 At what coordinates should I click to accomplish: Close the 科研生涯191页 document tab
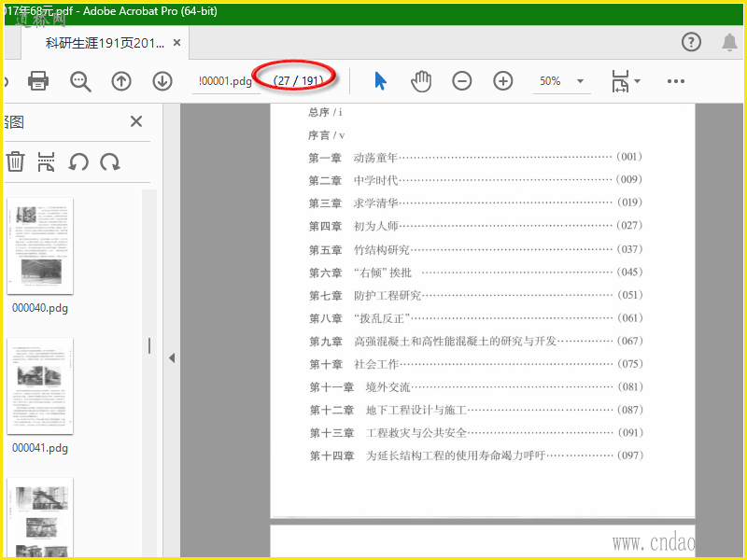(176, 43)
